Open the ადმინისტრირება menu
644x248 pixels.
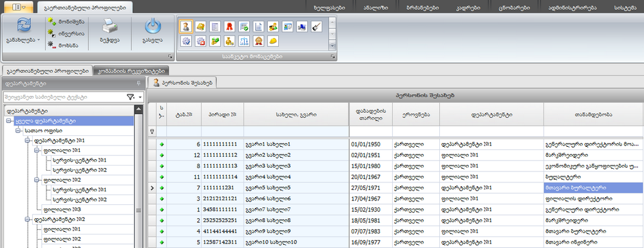tap(572, 8)
